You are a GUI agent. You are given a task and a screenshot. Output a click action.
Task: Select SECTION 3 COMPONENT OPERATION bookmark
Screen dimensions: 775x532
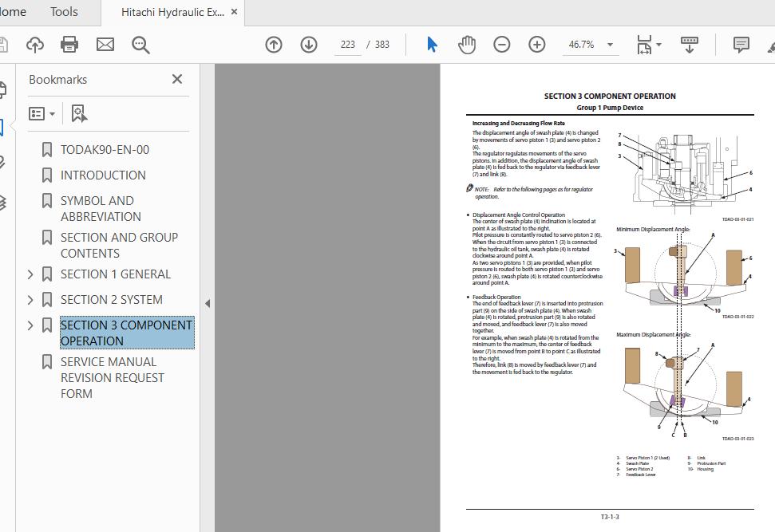[127, 333]
